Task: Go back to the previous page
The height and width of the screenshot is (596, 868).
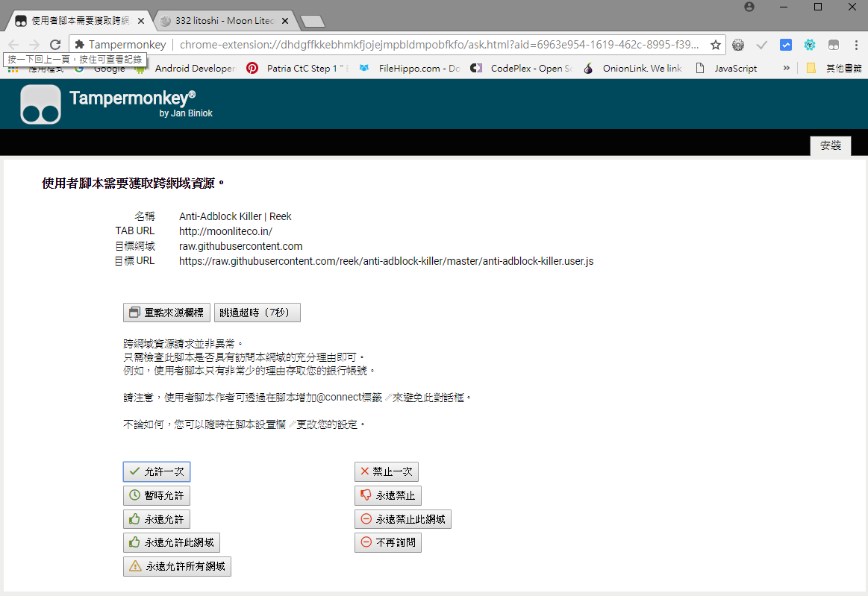Action: pos(14,45)
